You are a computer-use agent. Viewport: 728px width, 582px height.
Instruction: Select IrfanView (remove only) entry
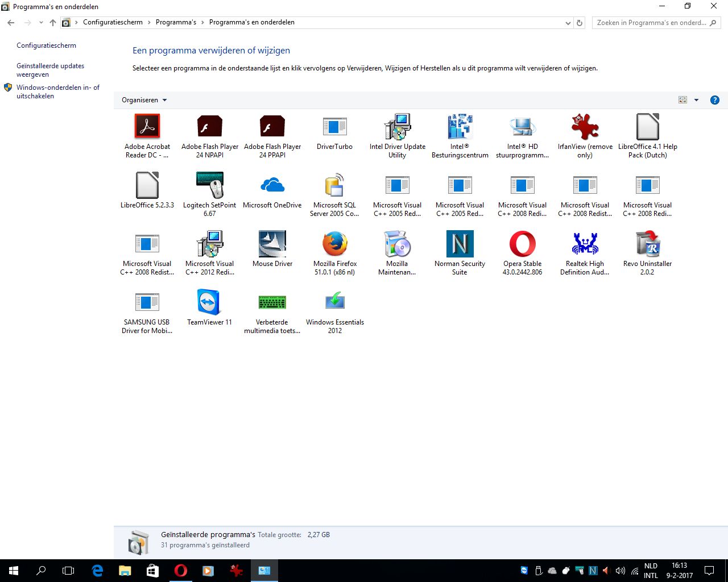pyautogui.click(x=585, y=136)
